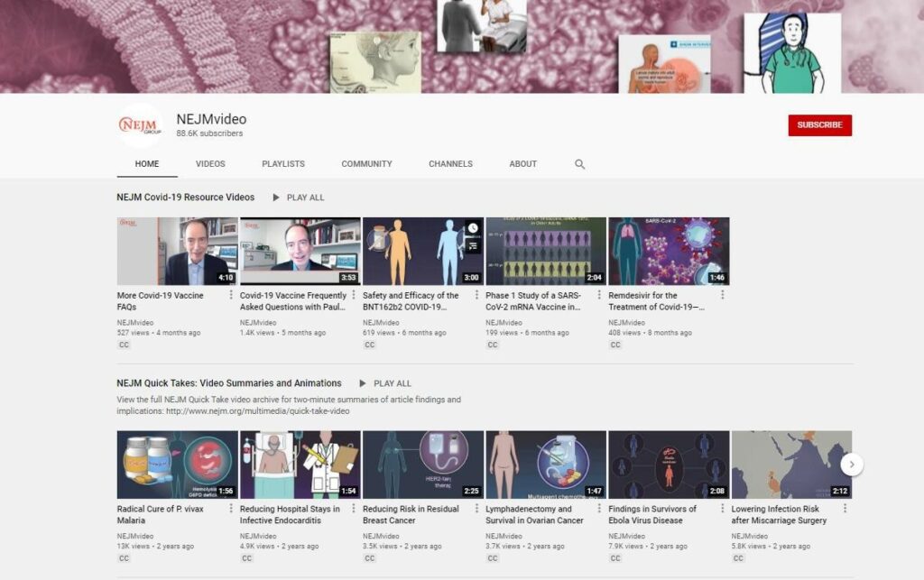Open options menu for Covid-19 Vaccine Frequently Asked Questions
924x580 pixels.
pyautogui.click(x=354, y=295)
